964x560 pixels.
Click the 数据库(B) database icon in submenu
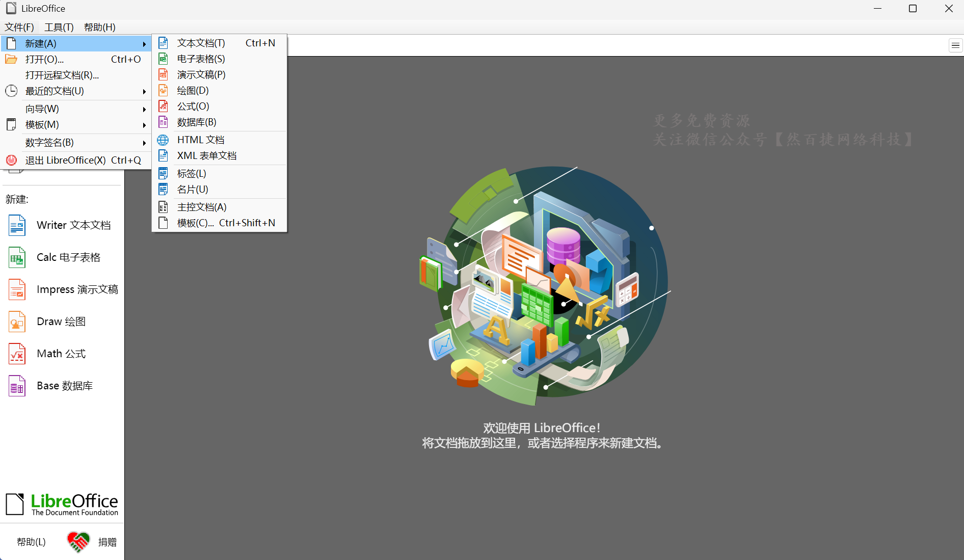click(163, 122)
